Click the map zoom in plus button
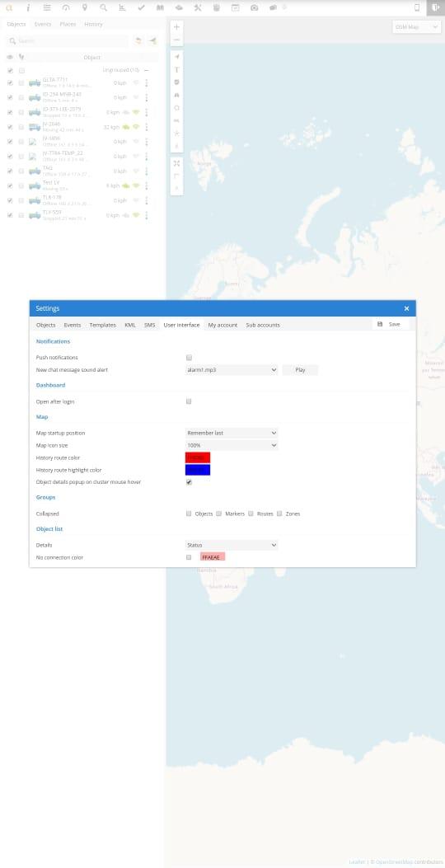 pyautogui.click(x=176, y=26)
